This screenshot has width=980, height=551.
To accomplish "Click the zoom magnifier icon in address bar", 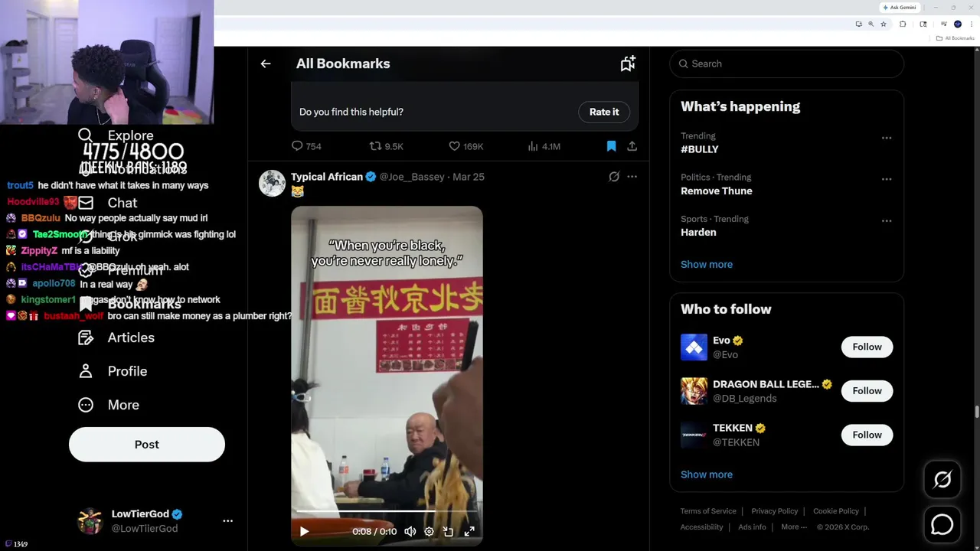I will 871,24.
